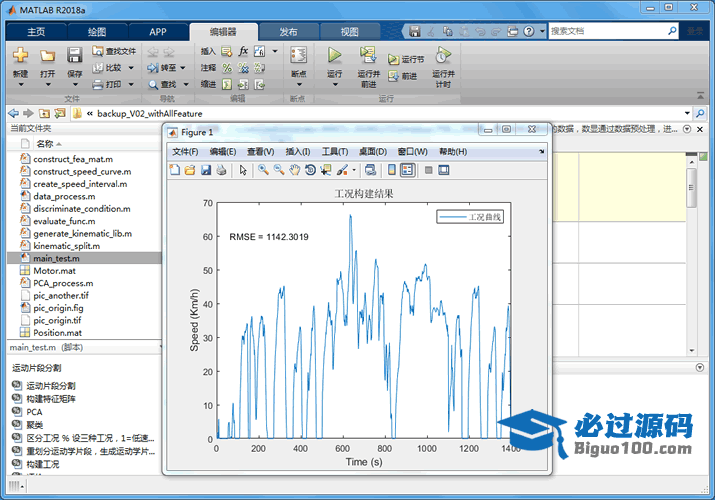Toggle the Insert Legend button in Figure toolbar
This screenshot has width=715, height=500.
tap(407, 170)
